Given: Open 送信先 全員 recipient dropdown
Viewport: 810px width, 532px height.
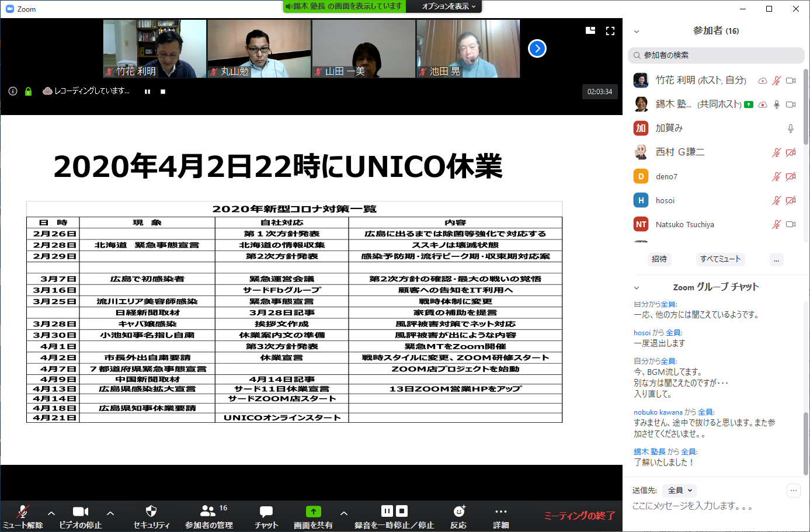Looking at the screenshot, I should pyautogui.click(x=680, y=491).
